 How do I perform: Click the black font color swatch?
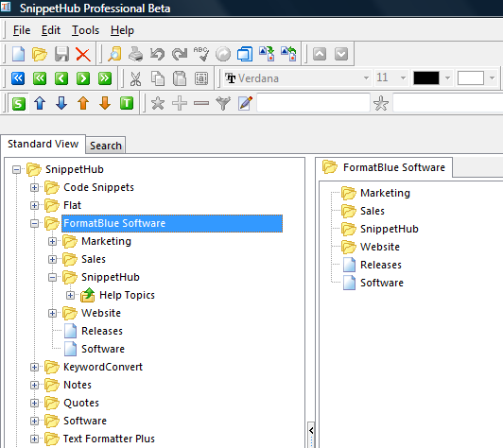[x=426, y=78]
